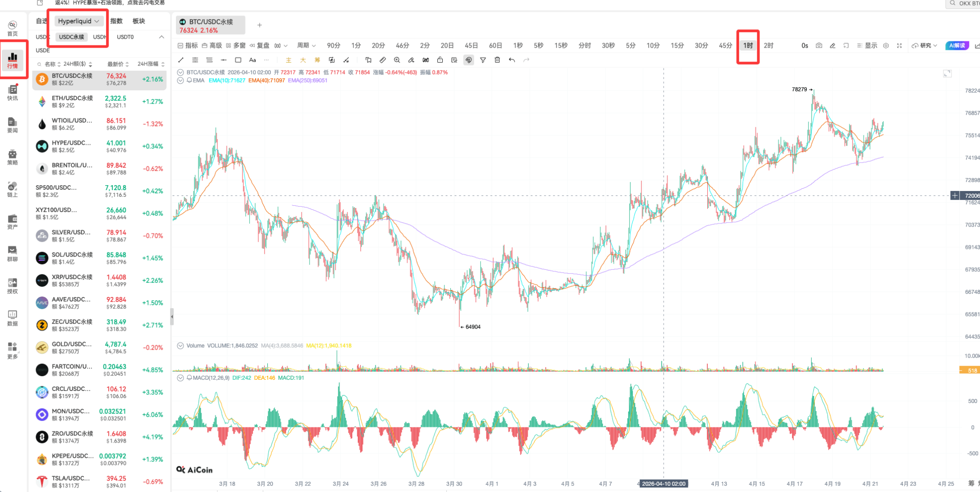
Task: Open the Hyperliquid exchange dropdown
Action: 78,20
